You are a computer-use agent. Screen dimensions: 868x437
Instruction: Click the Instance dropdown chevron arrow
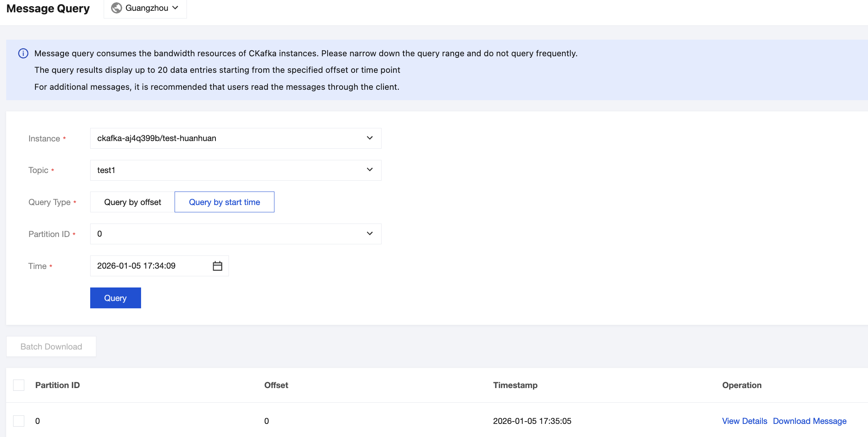[370, 138]
